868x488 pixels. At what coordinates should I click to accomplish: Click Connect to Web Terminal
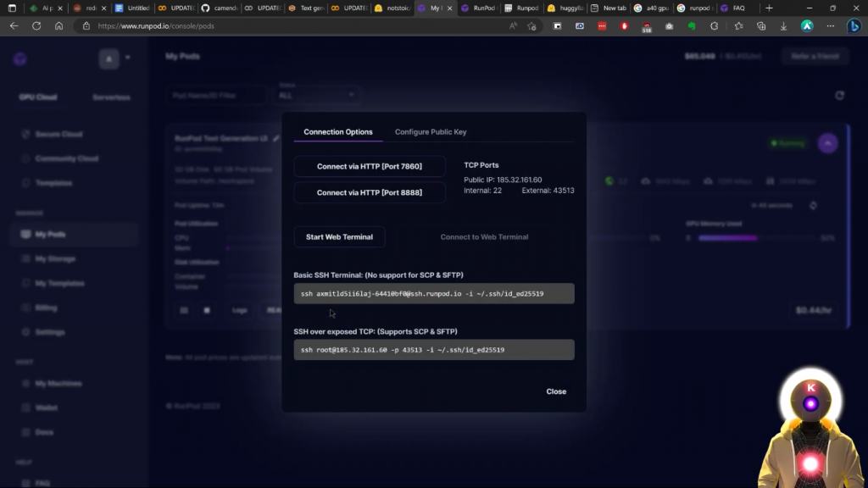tap(484, 237)
